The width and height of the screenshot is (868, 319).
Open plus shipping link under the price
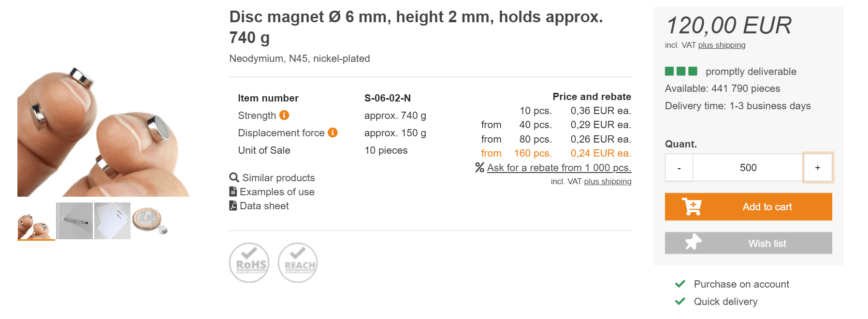coord(722,45)
